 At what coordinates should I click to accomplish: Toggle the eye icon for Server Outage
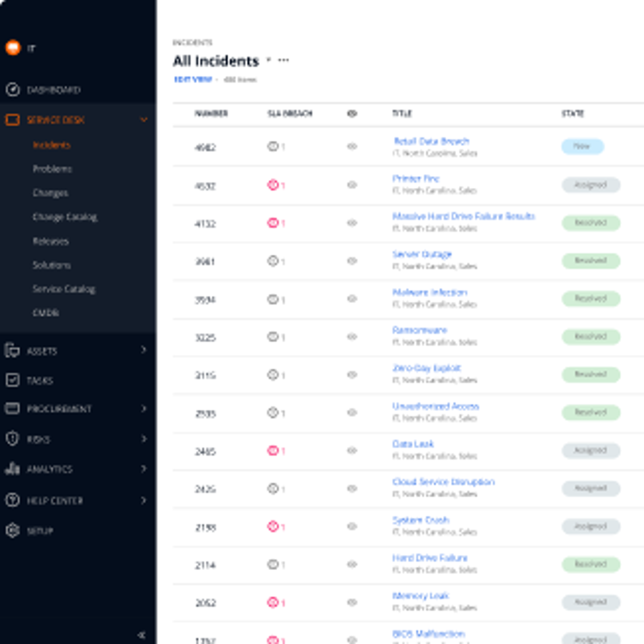point(352,261)
